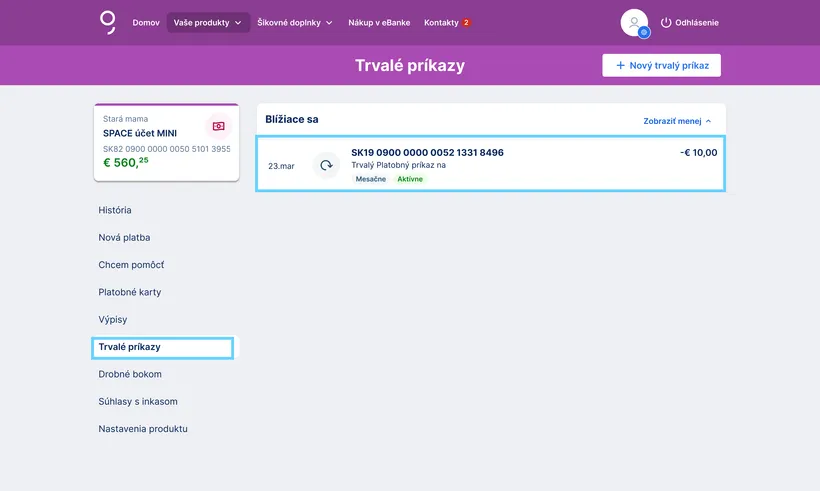Click the settings badge on avatar
820x491 pixels.
pos(644,32)
